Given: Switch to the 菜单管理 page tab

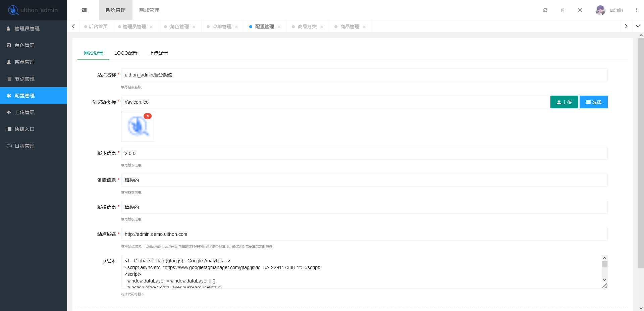Looking at the screenshot, I should click(222, 27).
